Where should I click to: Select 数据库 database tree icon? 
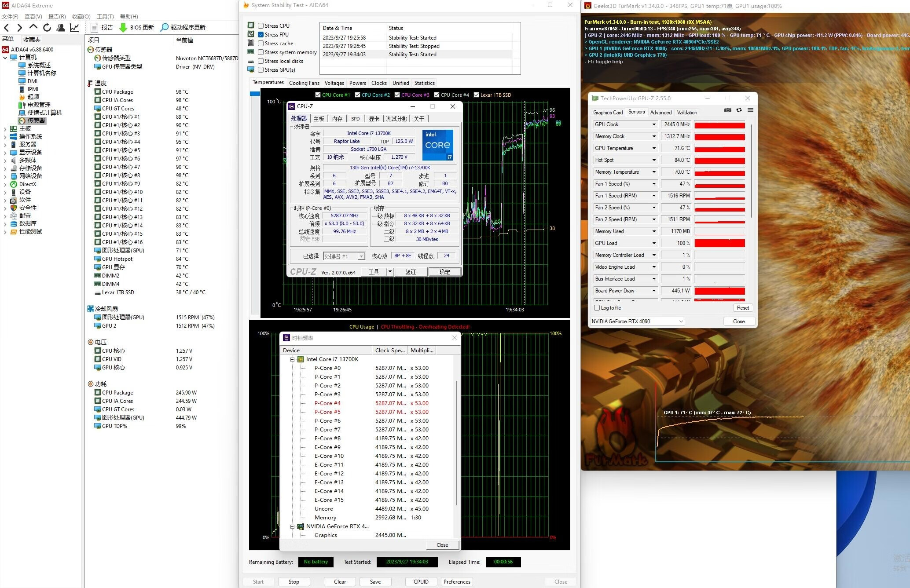click(x=14, y=223)
